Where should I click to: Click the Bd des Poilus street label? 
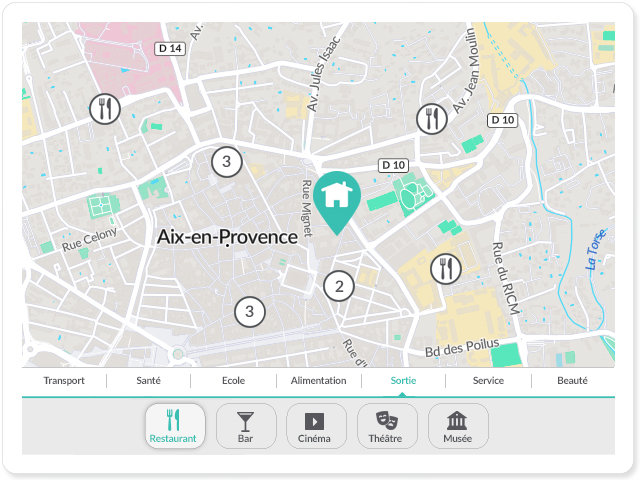[462, 348]
